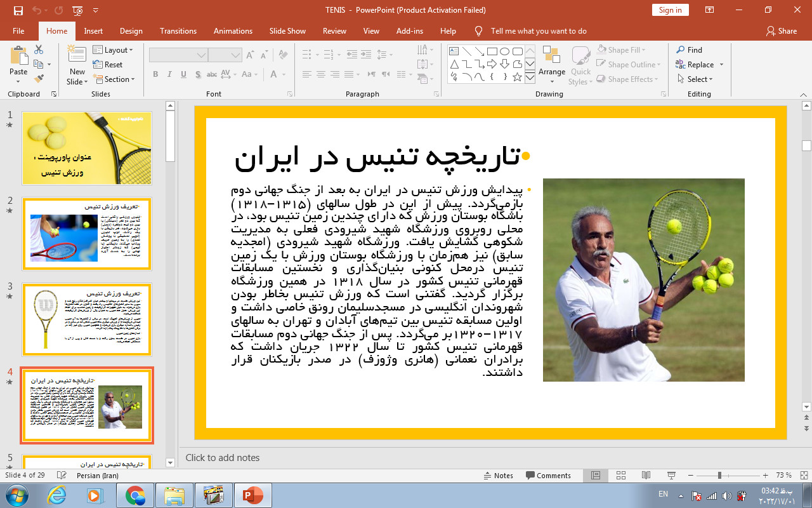Open the Section dropdown

tap(115, 79)
